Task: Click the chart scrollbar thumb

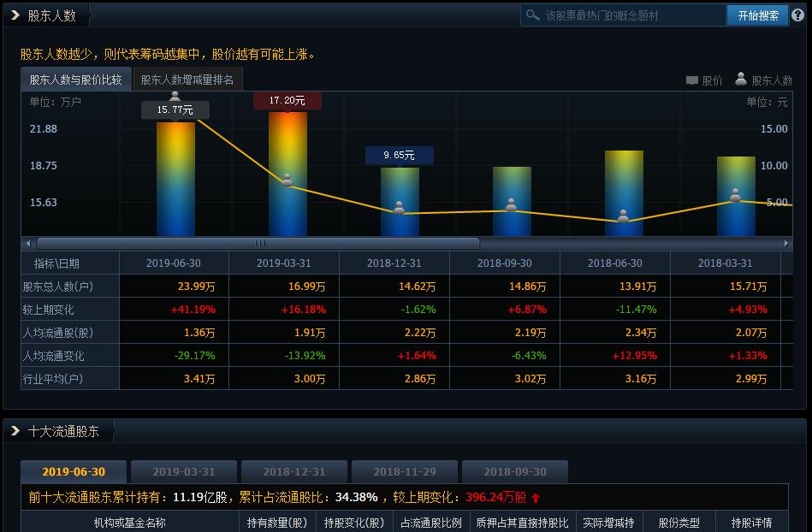Action: pos(257,242)
